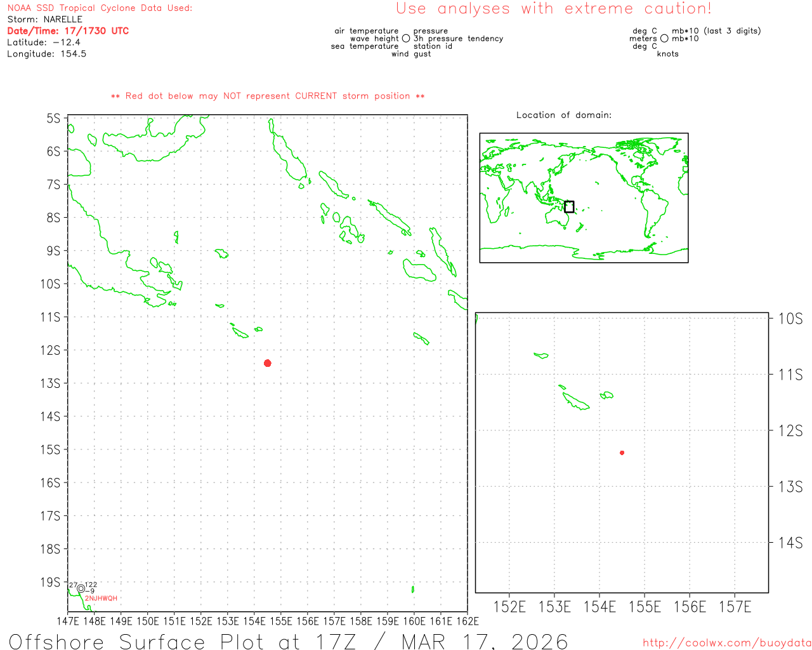Click the red dot disclaimer notice text
The width and height of the screenshot is (812, 650).
coord(268,96)
